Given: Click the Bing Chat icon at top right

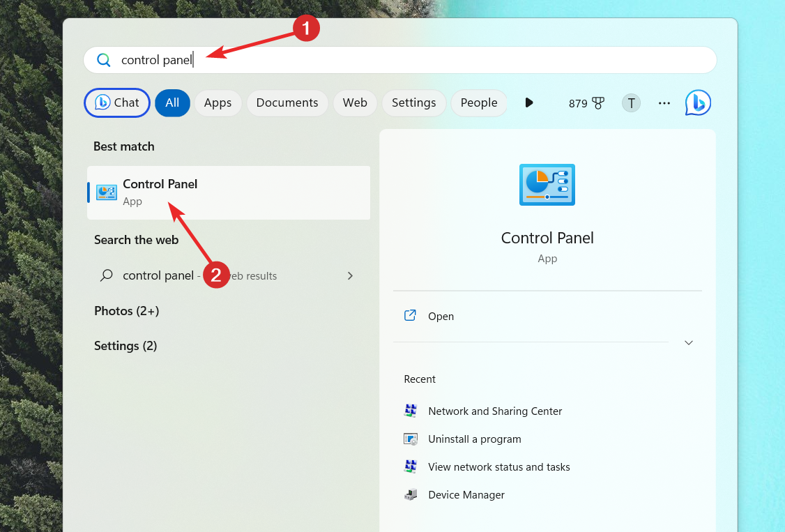Looking at the screenshot, I should 698,103.
